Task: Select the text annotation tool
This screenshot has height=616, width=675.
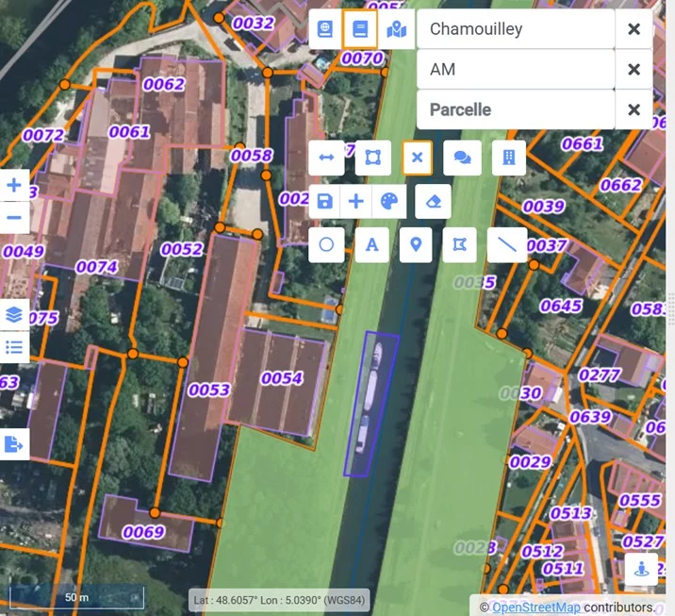Action: (372, 244)
